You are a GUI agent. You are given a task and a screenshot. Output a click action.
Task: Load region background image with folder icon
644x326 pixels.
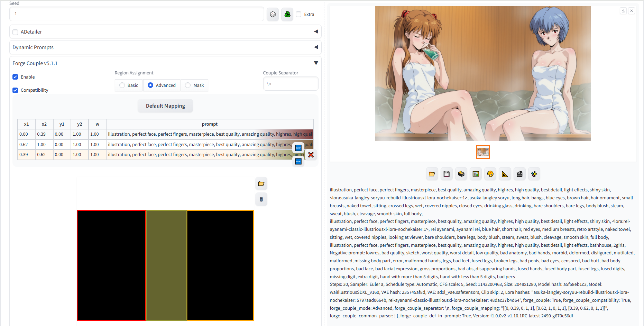[261, 184]
